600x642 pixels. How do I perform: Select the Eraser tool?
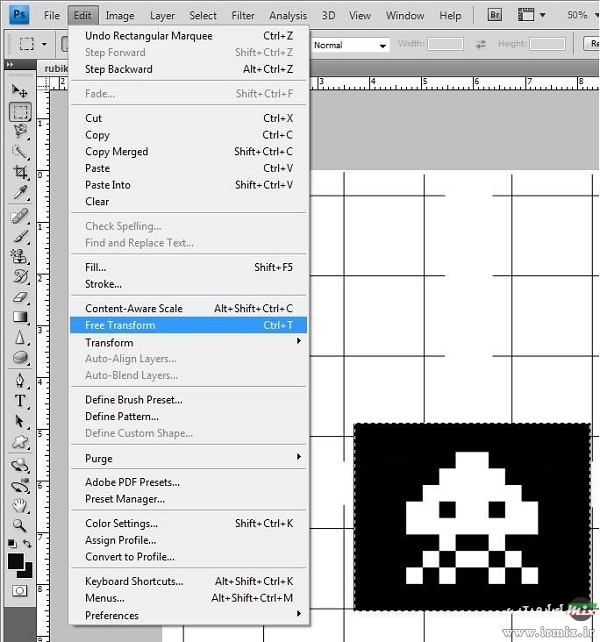[20, 297]
